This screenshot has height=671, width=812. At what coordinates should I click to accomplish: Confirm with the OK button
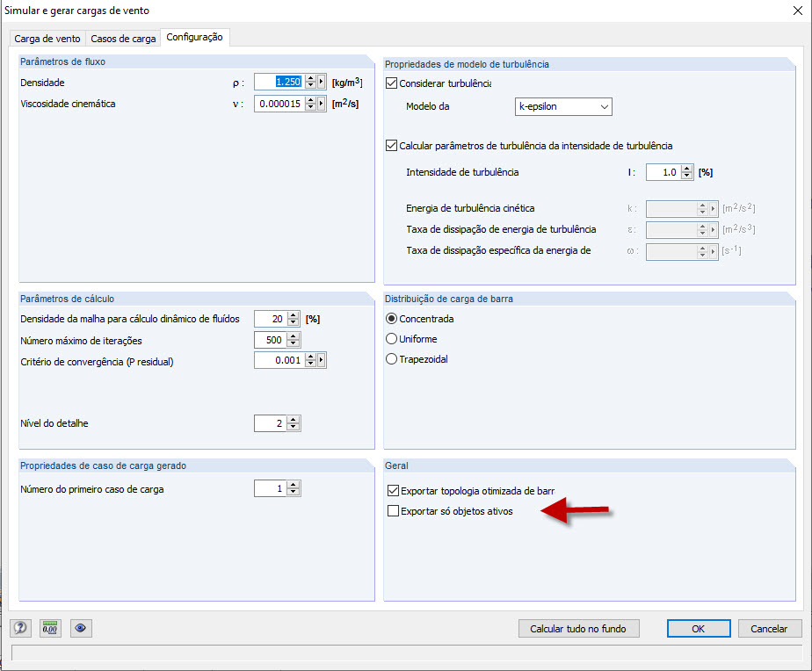[699, 629]
